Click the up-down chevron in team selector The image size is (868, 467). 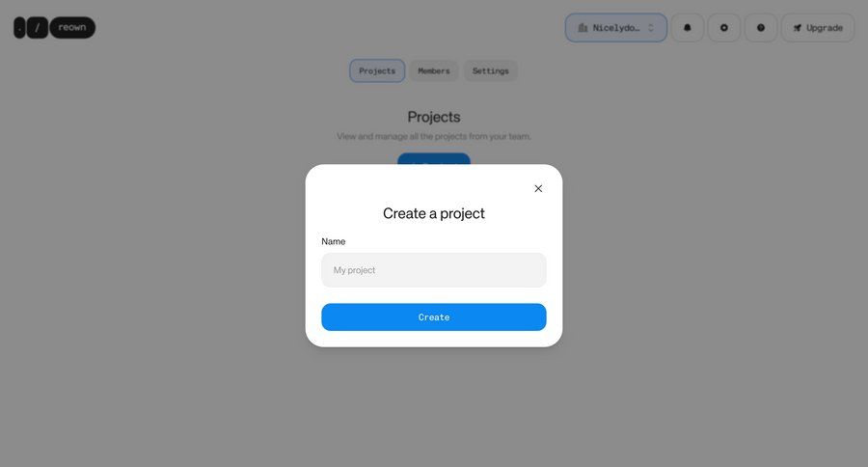[651, 28]
